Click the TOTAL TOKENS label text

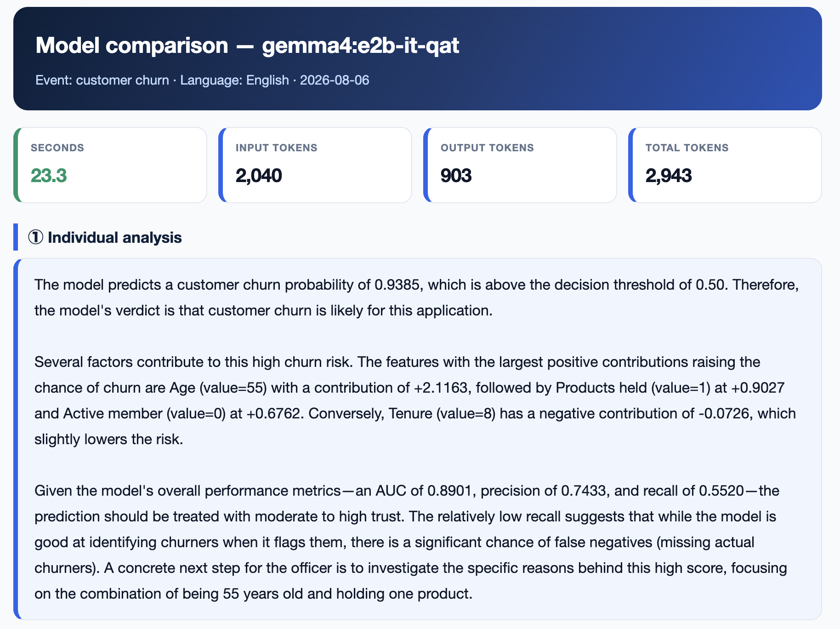pyautogui.click(x=687, y=148)
